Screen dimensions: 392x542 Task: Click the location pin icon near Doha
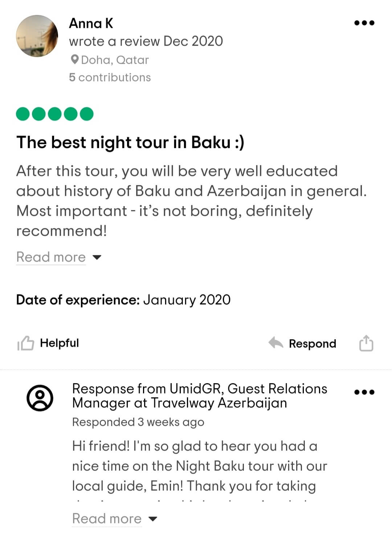click(74, 59)
